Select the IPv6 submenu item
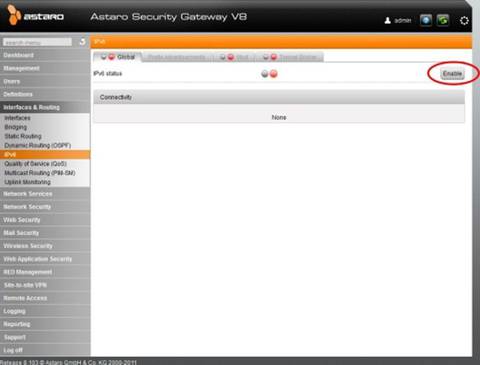This screenshot has width=480, height=365. (x=45, y=155)
